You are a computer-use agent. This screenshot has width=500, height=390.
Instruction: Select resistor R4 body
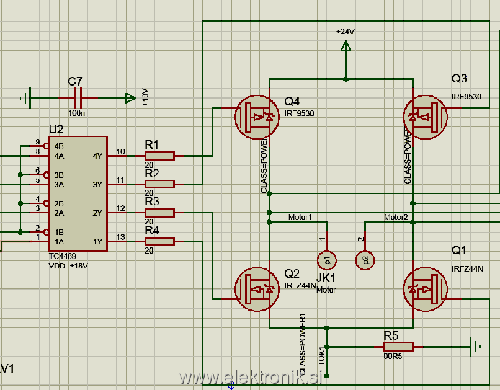click(160, 242)
